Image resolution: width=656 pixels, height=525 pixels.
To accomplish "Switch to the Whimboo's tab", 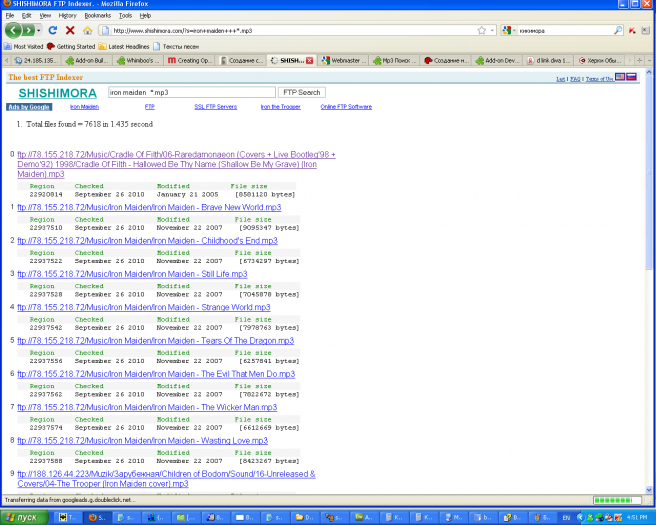I will tap(138, 61).
